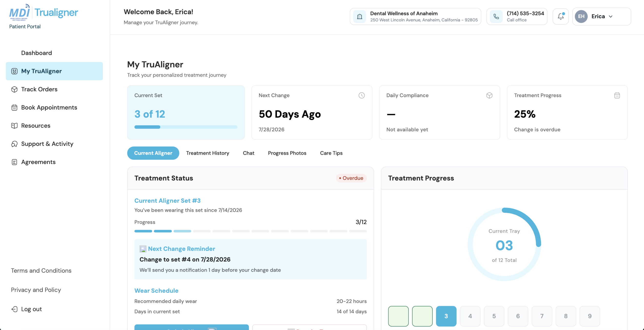Click '20-22 hours' value

click(x=351, y=301)
